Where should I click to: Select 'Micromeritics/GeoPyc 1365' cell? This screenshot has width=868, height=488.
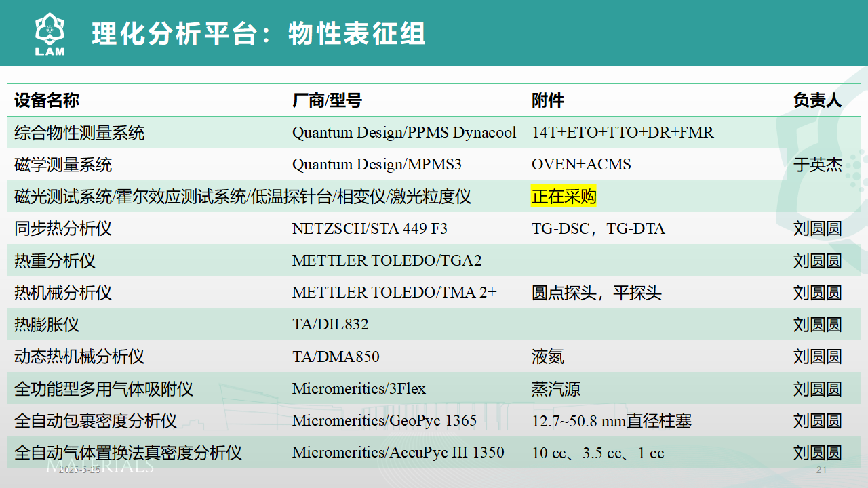[384, 421]
